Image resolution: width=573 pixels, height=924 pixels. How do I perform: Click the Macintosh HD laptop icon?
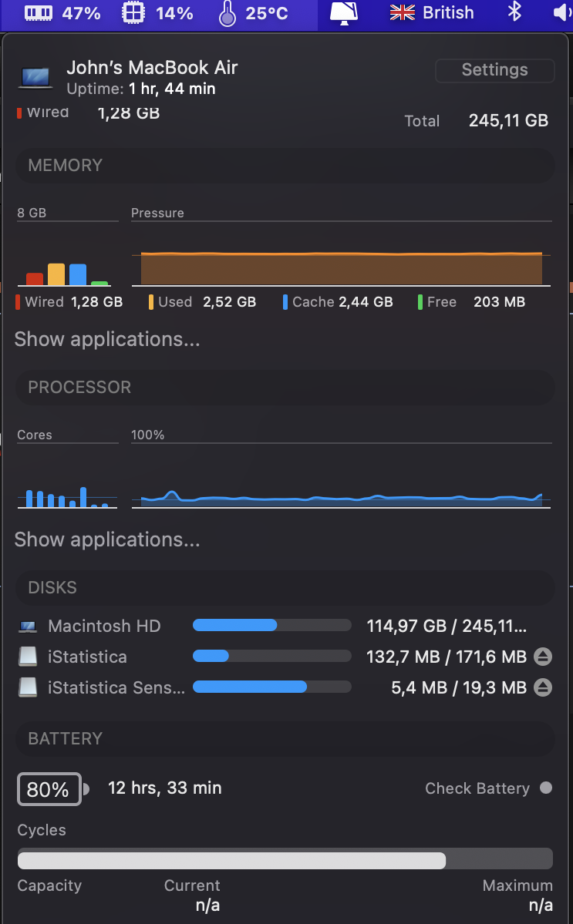[x=28, y=627]
